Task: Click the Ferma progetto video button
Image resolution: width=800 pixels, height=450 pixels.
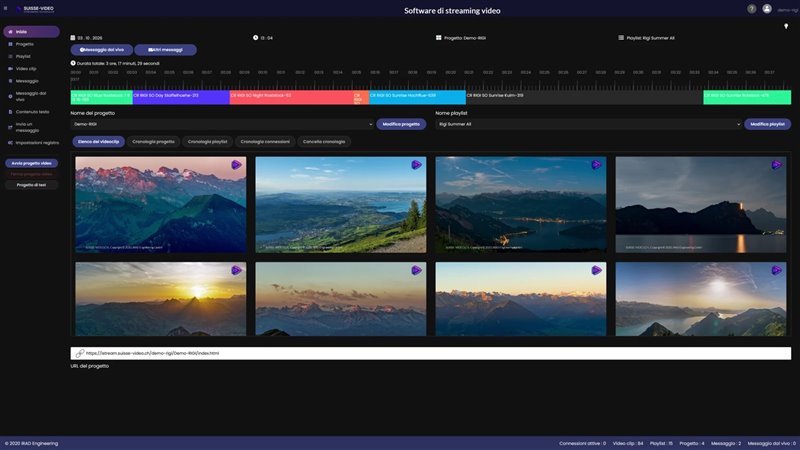Action: click(x=32, y=174)
